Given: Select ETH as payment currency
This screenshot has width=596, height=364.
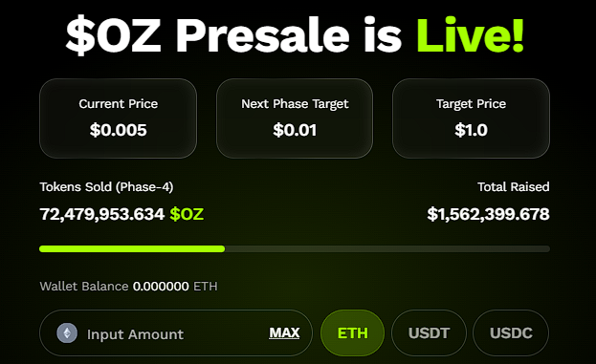Looking at the screenshot, I should 352,332.
